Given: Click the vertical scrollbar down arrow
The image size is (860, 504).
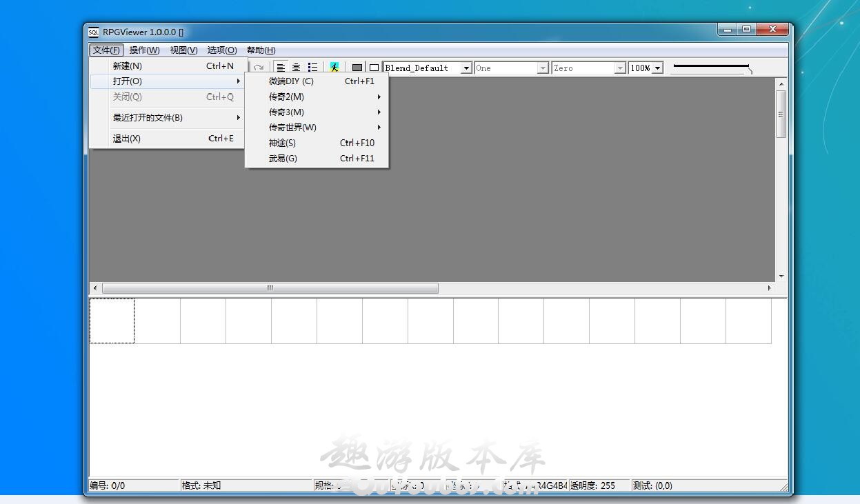Looking at the screenshot, I should coord(781,276).
